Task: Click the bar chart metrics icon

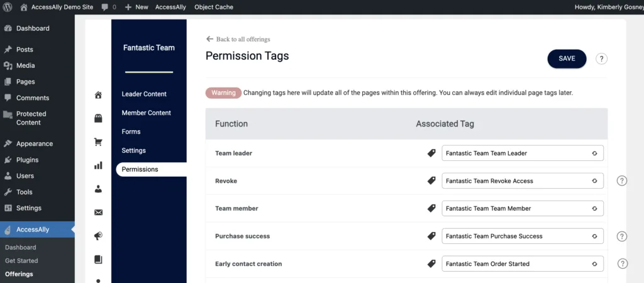Action: click(98, 165)
